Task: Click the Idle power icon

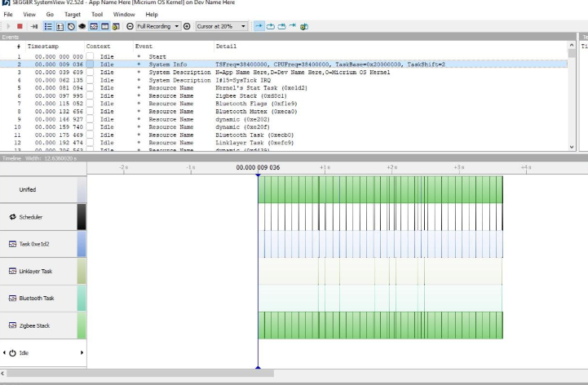Action: coord(12,352)
